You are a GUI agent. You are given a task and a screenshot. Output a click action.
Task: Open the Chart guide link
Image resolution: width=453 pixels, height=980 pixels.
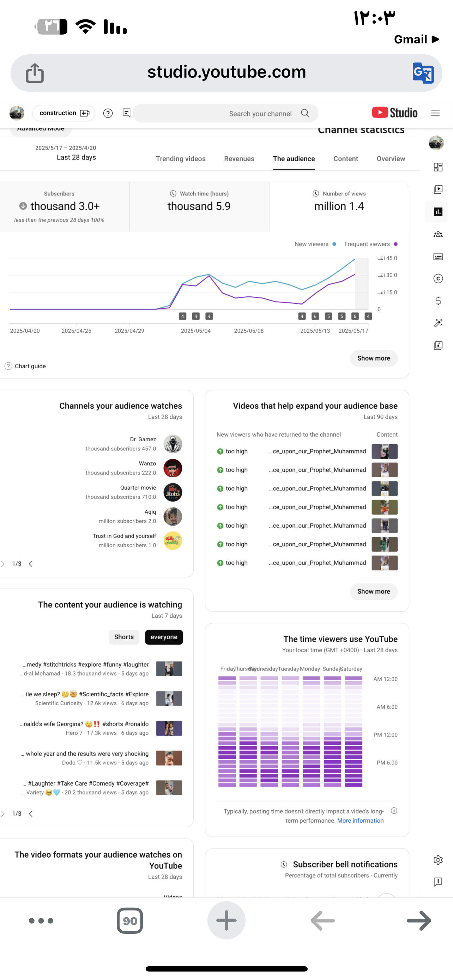pyautogui.click(x=25, y=366)
